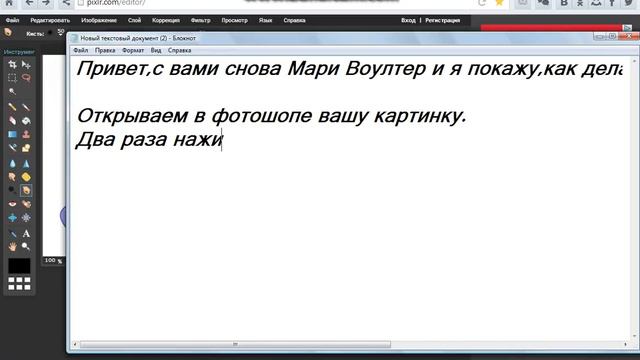Viewport: 640px width, 360px height.
Task: Click in the line 'Открываем в фотошопе вашу картинку.'
Action: pos(271,116)
